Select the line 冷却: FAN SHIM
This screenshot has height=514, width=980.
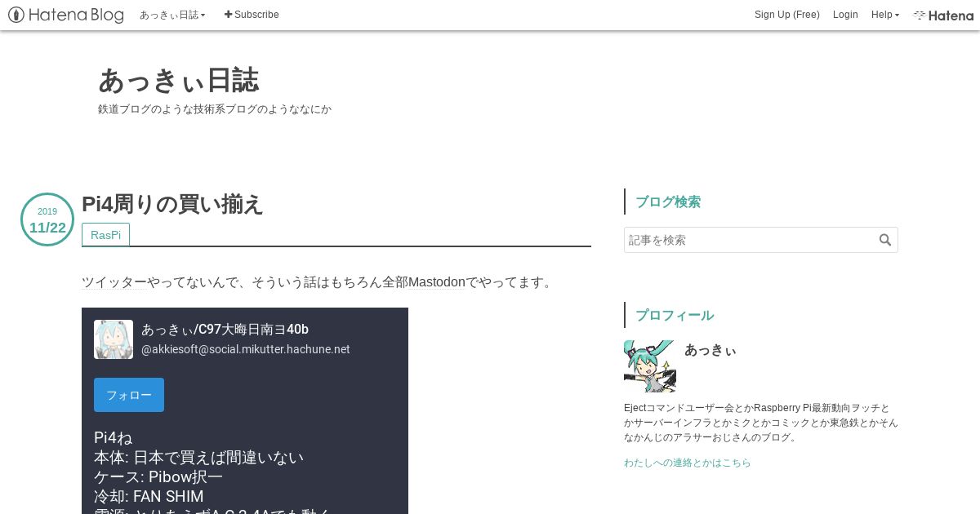[149, 496]
